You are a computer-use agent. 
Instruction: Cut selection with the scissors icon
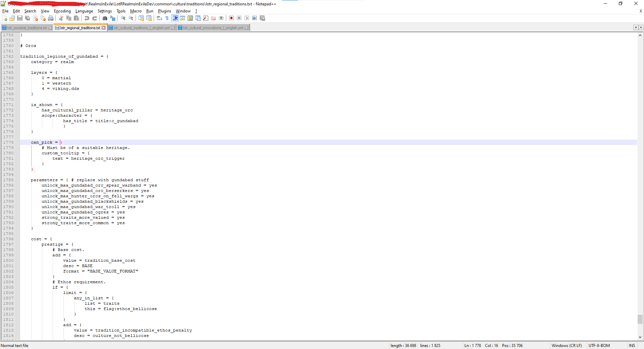click(x=61, y=18)
